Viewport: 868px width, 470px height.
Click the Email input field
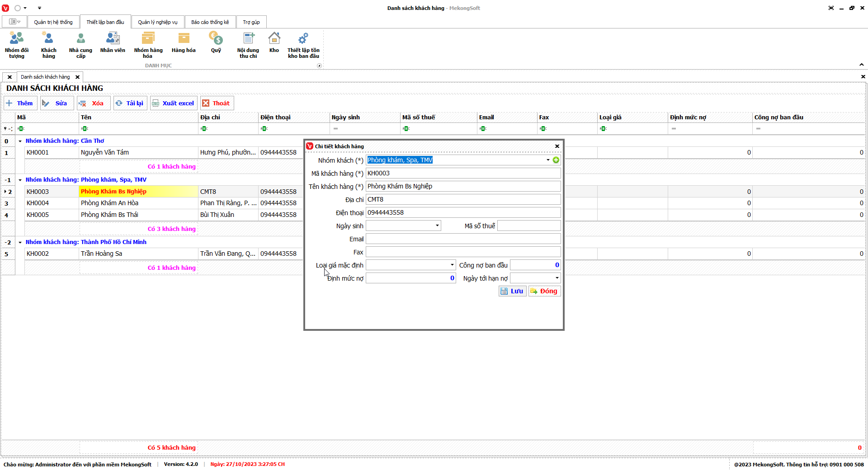tap(463, 239)
